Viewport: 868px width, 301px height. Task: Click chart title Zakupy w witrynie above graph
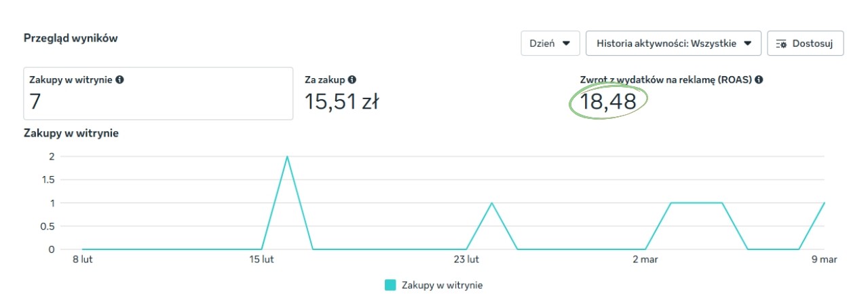(x=71, y=133)
